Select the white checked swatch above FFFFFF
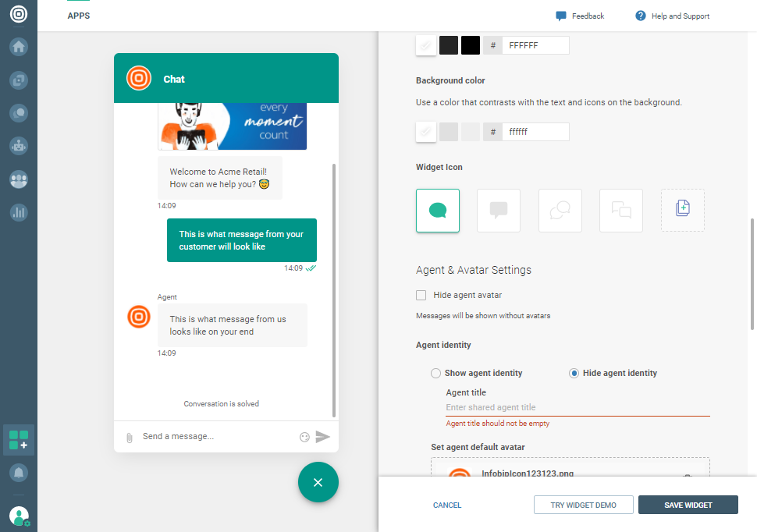Viewport: 757px width, 532px height. pos(426,45)
